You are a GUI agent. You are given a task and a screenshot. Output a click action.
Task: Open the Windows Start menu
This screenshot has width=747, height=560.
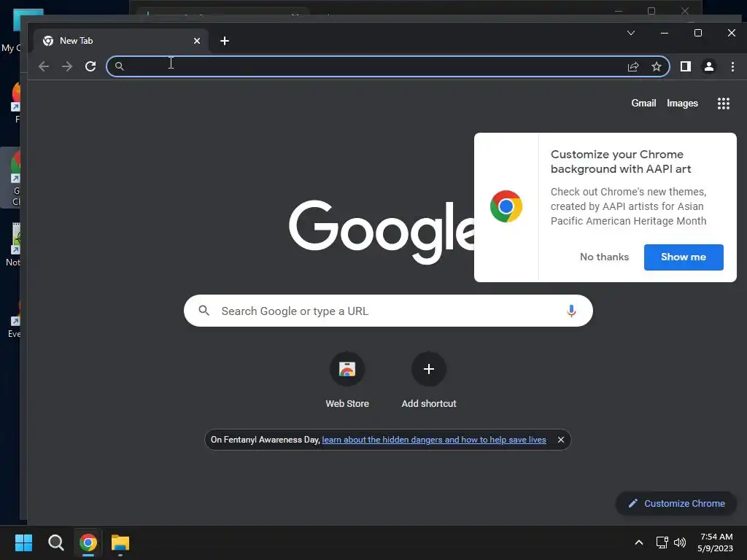pos(23,542)
